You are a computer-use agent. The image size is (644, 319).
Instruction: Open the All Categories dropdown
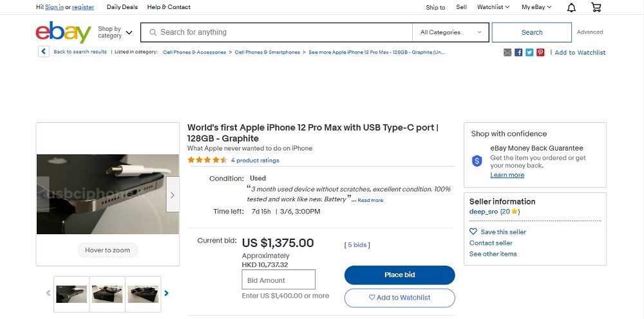pos(451,32)
